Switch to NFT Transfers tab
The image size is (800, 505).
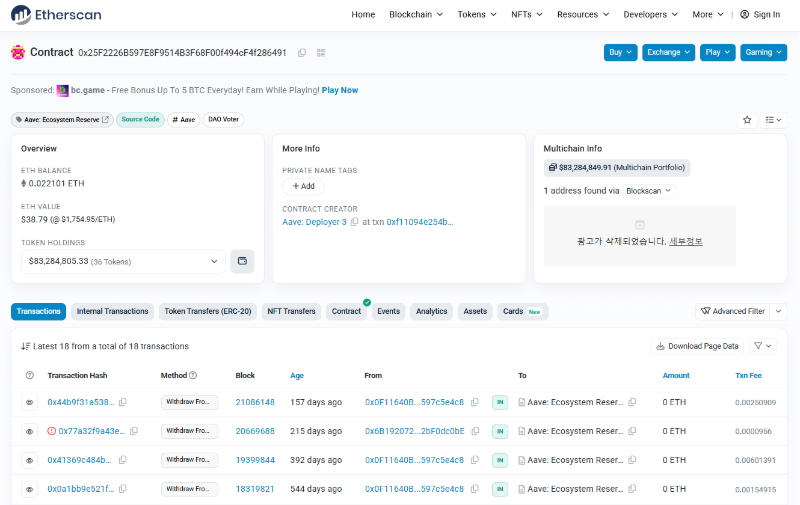(x=291, y=311)
